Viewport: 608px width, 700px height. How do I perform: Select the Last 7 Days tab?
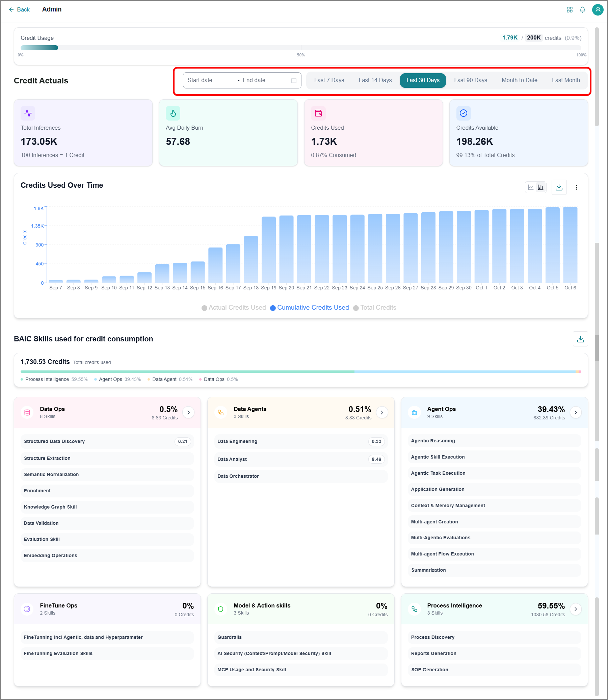click(329, 80)
